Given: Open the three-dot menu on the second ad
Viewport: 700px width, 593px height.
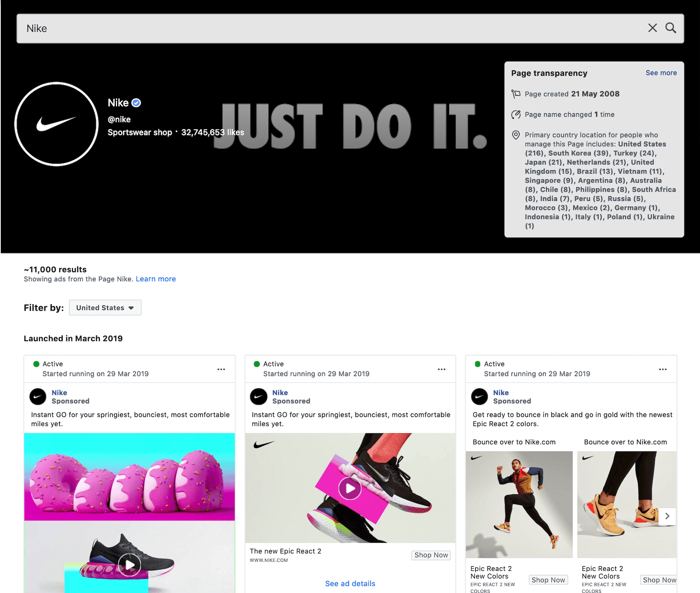Looking at the screenshot, I should pos(441,369).
